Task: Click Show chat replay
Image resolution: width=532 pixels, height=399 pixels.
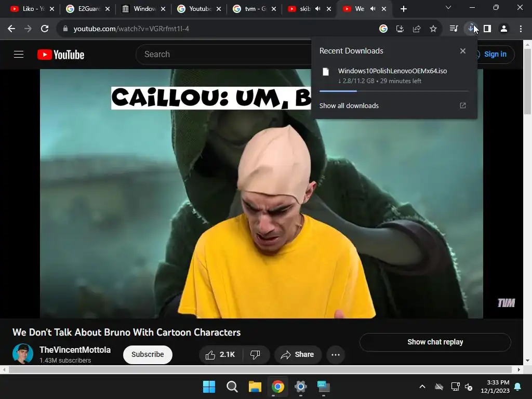Action: (x=435, y=342)
